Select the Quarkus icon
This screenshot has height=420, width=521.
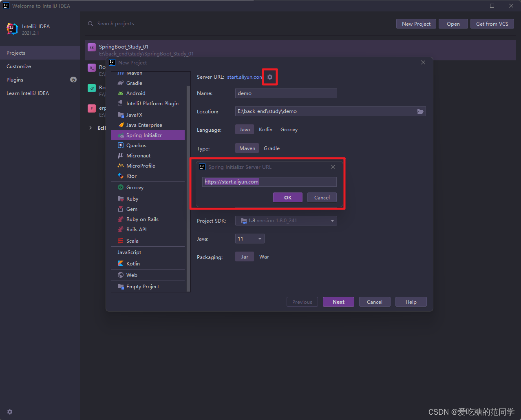coord(121,146)
